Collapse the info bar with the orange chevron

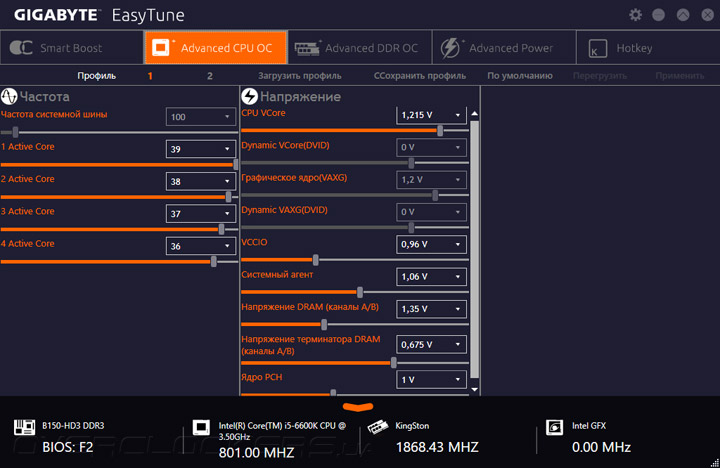[x=358, y=407]
